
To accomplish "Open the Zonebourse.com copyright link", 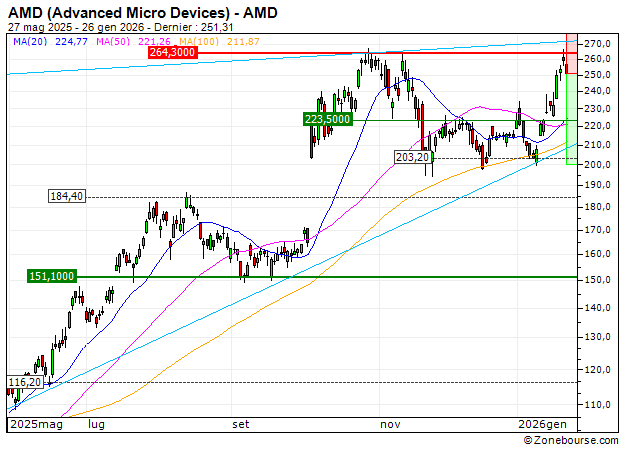I will 573,440.
